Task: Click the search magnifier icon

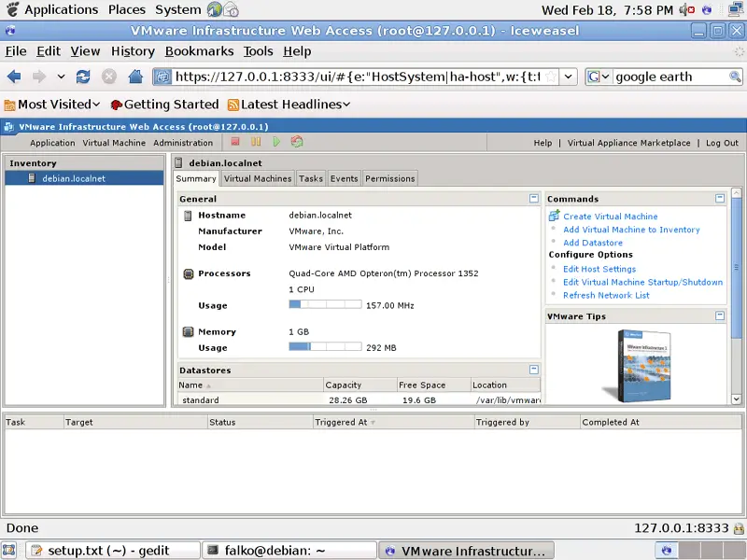Action: point(735,77)
